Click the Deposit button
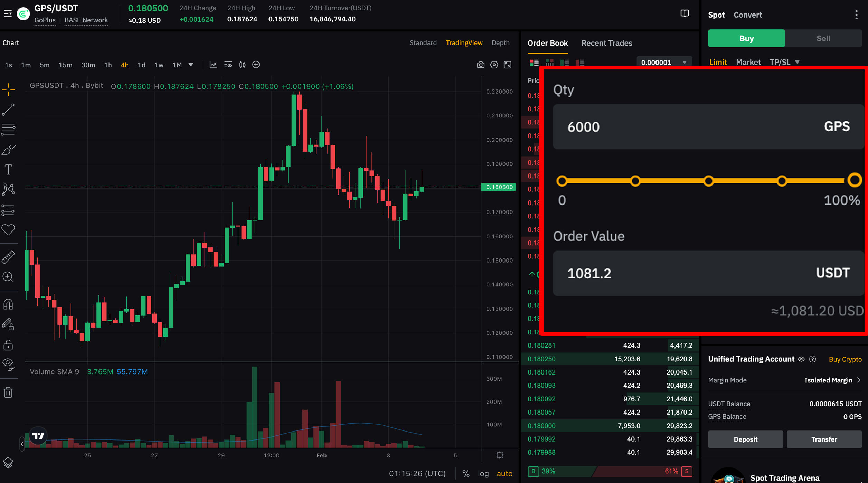Image resolution: width=868 pixels, height=483 pixels. tap(745, 439)
